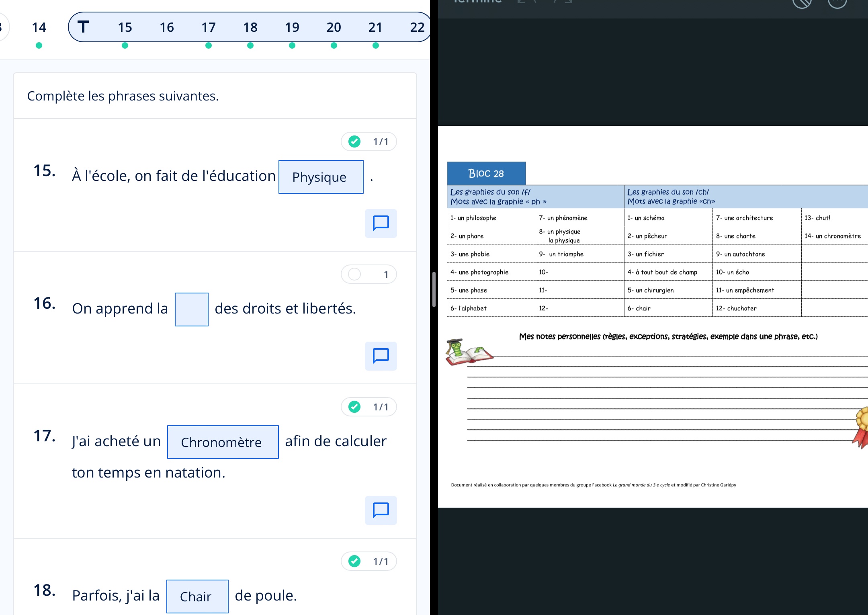This screenshot has height=615, width=868.
Task: Click the green checkmark on question 15 score
Action: coord(354,141)
